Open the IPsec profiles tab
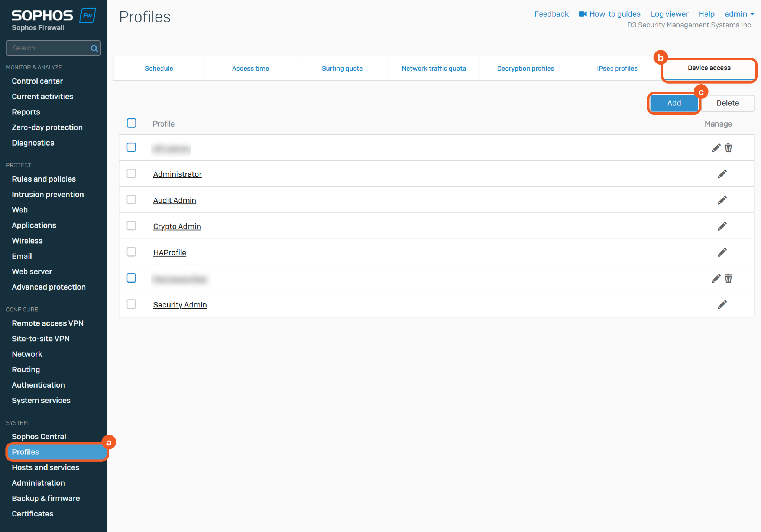This screenshot has height=532, width=761. [x=617, y=68]
